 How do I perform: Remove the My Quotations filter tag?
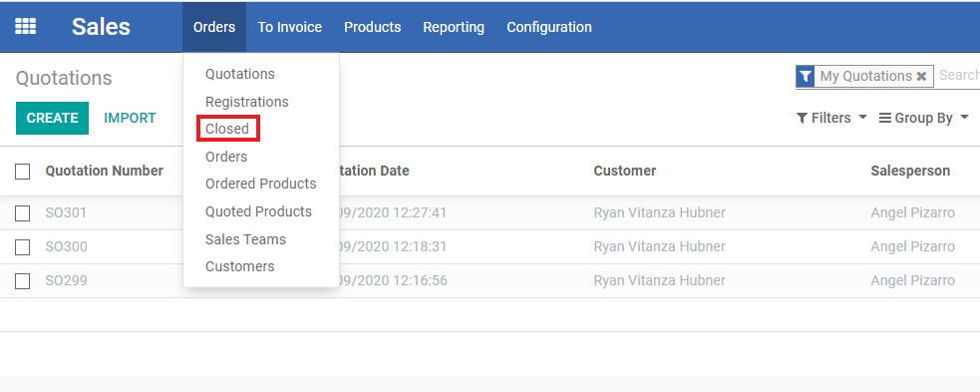(921, 76)
